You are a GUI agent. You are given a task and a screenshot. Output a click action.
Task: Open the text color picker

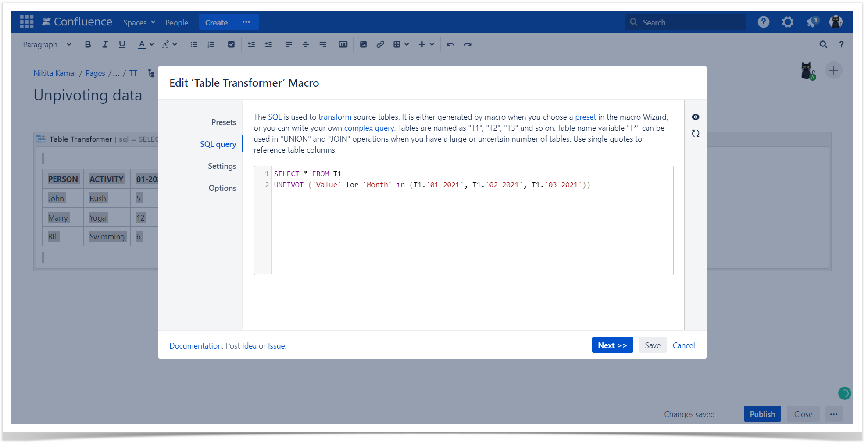pyautogui.click(x=146, y=44)
